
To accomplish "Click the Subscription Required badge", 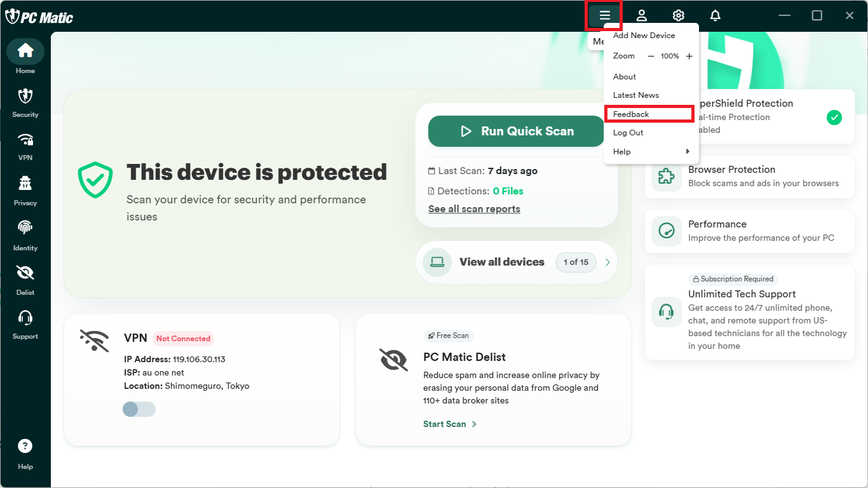I will click(733, 279).
